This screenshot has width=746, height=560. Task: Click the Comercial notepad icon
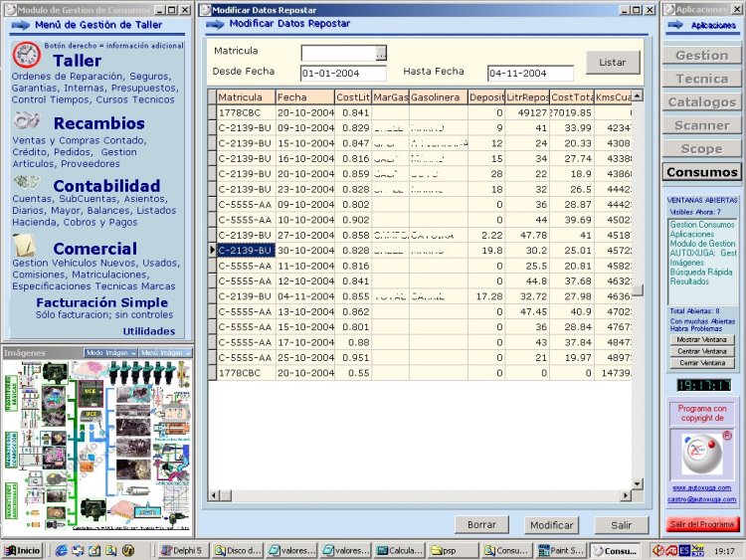coord(24,245)
